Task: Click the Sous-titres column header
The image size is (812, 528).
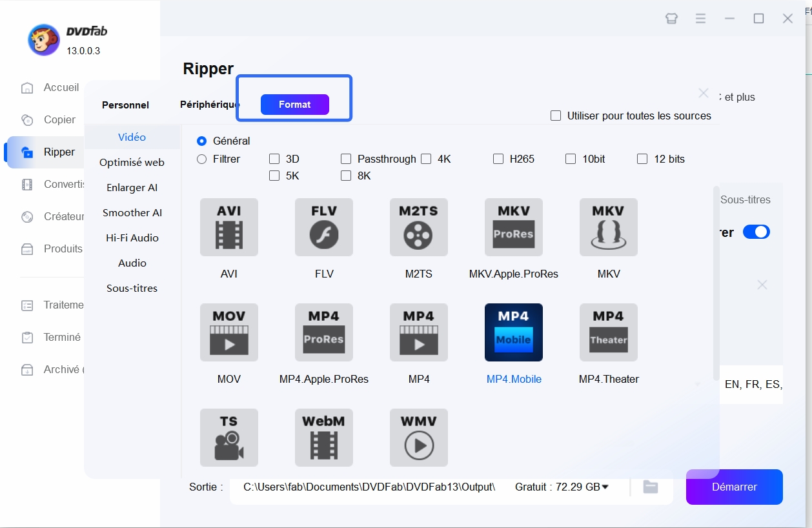Action: [746, 200]
